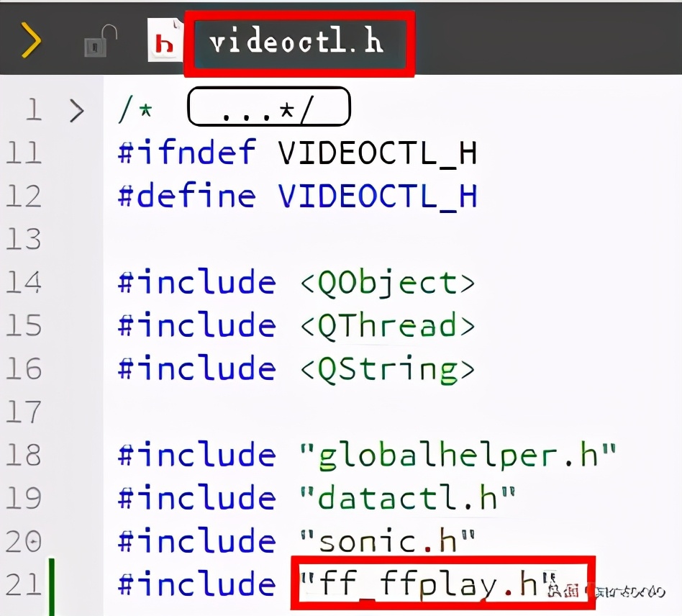Open the QThread include header
The width and height of the screenshot is (682, 616).
tap(388, 325)
